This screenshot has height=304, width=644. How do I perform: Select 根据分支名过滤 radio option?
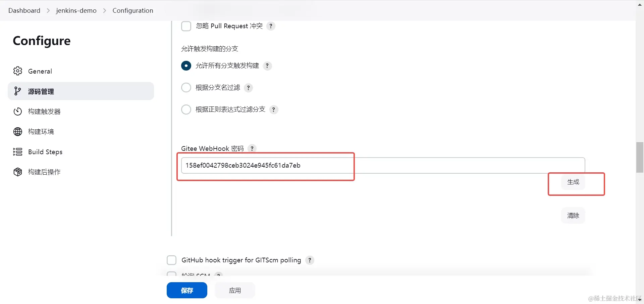pos(186,87)
